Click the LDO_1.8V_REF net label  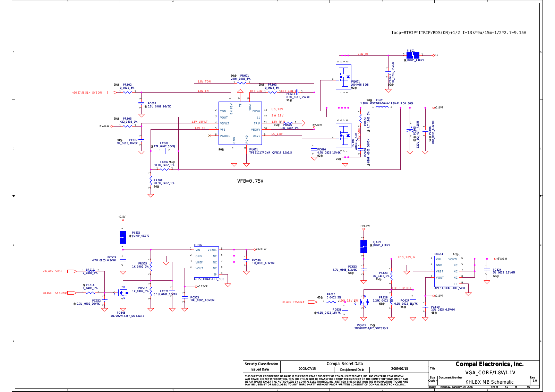(x=402, y=288)
